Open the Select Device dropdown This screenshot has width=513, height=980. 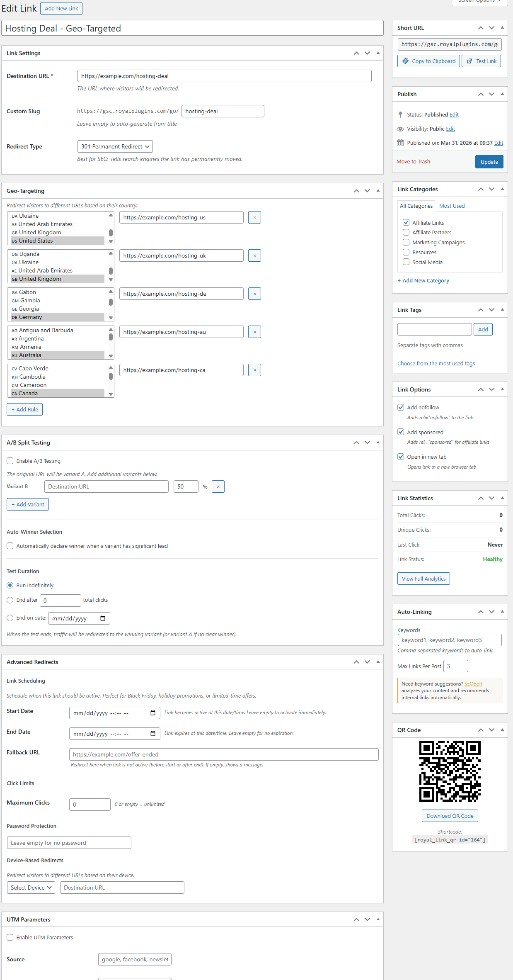pos(31,888)
